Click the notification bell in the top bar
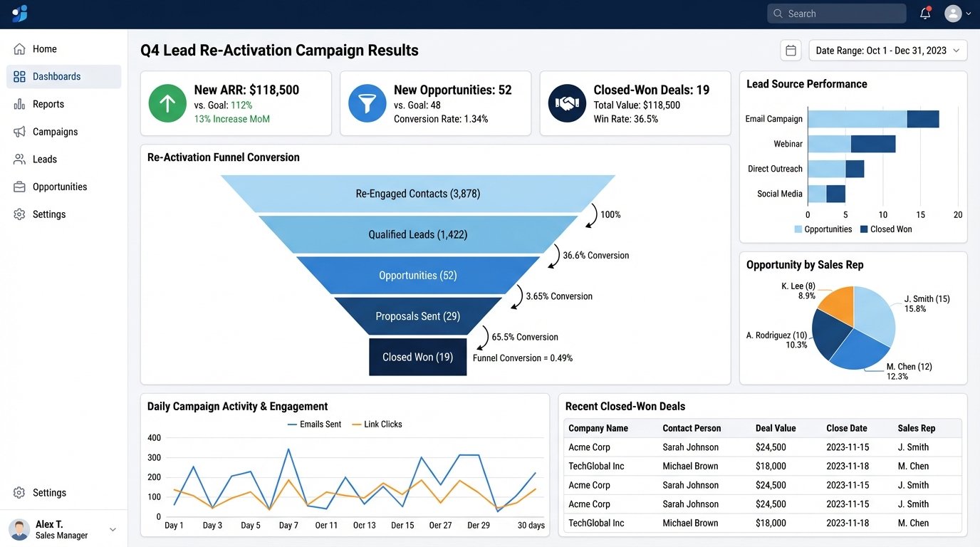 924,13
